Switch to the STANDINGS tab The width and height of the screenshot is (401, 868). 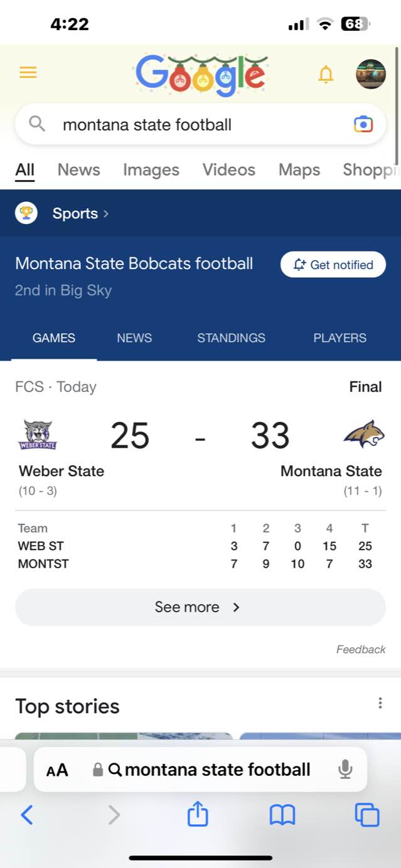[x=231, y=338]
